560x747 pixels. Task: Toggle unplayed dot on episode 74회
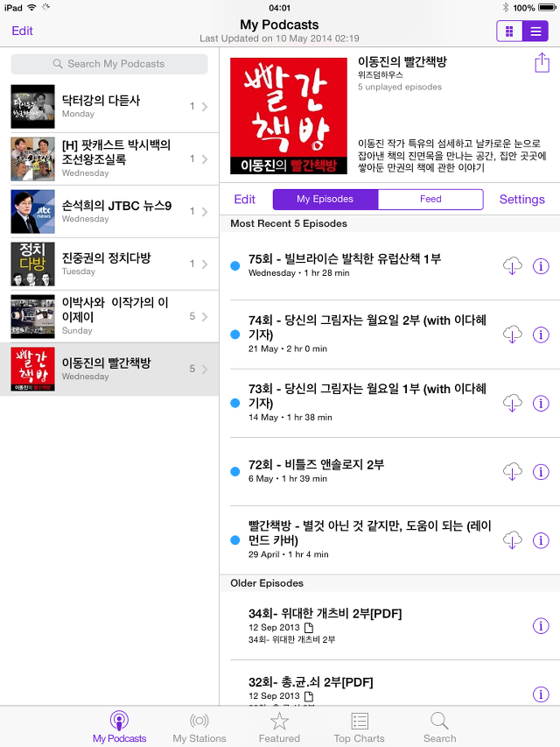[234, 335]
